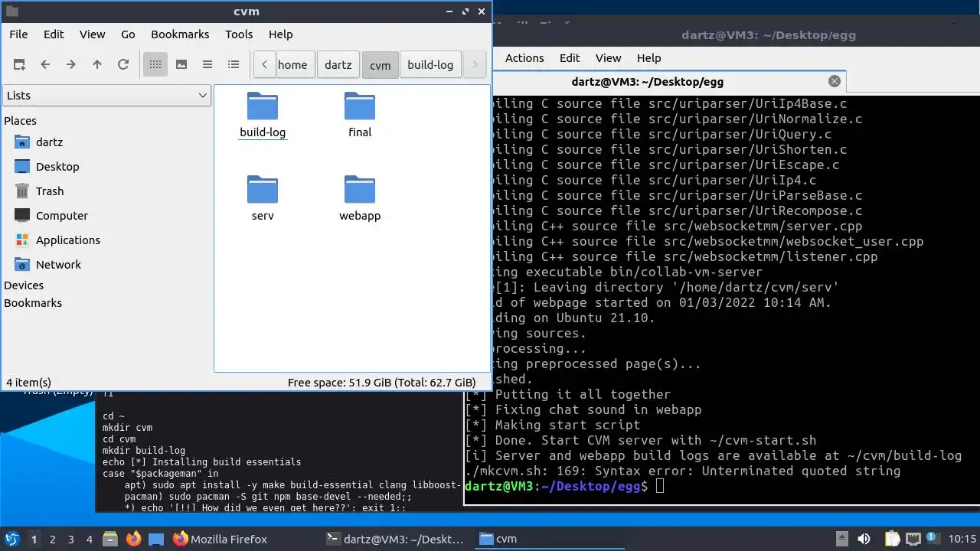
Task: Open the View menu in terminal window
Action: click(609, 58)
